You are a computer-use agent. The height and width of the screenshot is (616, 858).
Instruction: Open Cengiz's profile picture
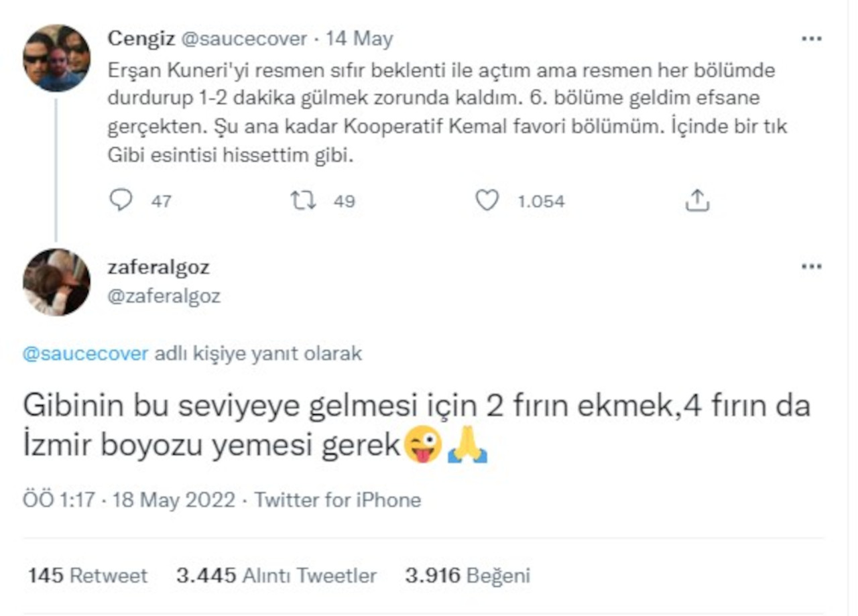[56, 58]
